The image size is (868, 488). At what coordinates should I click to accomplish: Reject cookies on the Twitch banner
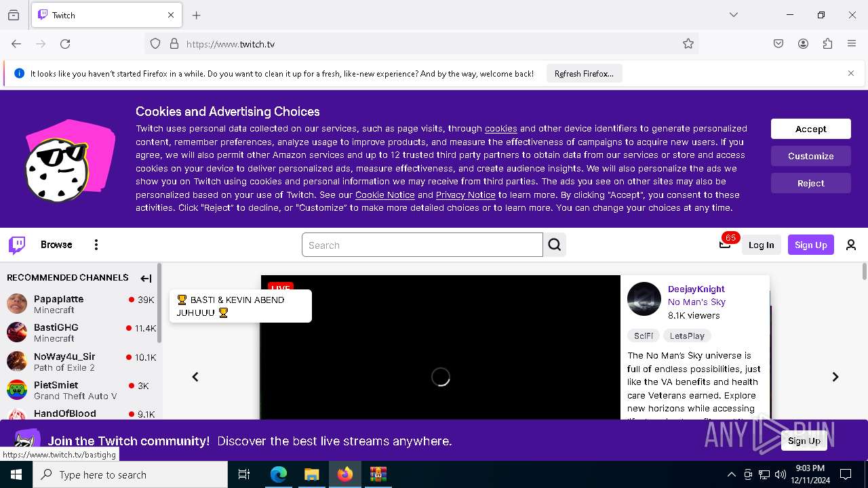click(811, 183)
